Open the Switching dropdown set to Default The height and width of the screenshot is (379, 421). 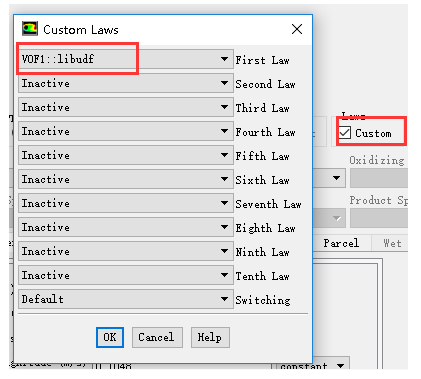[126, 299]
